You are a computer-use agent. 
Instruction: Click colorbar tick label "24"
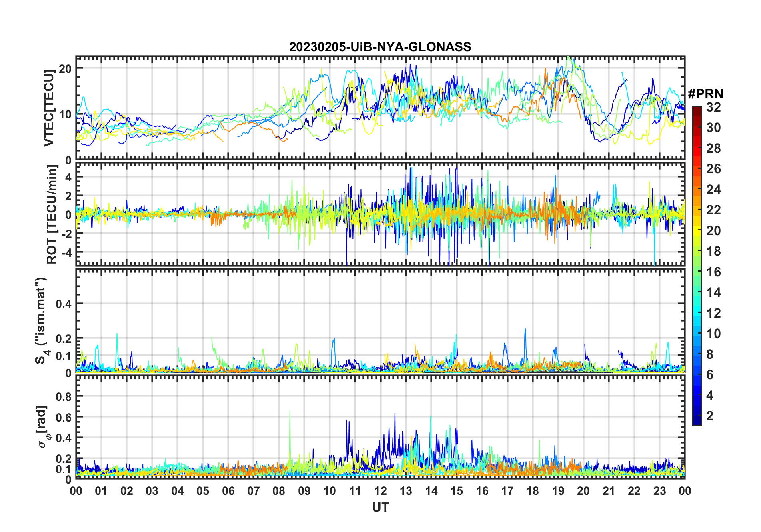pos(713,190)
